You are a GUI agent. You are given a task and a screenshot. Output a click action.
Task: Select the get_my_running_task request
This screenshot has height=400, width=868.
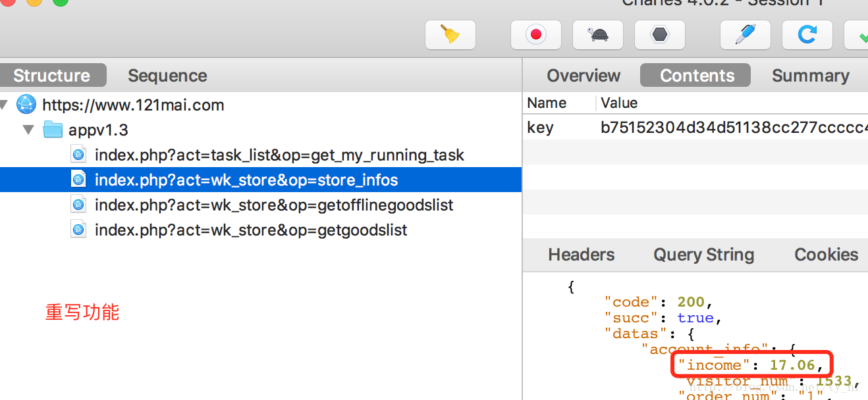tap(261, 155)
